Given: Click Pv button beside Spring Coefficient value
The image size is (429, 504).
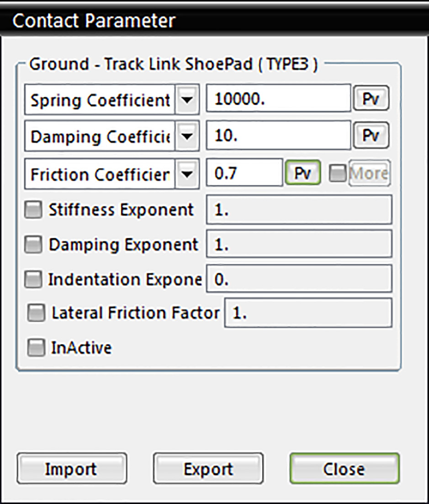Looking at the screenshot, I should point(371,98).
